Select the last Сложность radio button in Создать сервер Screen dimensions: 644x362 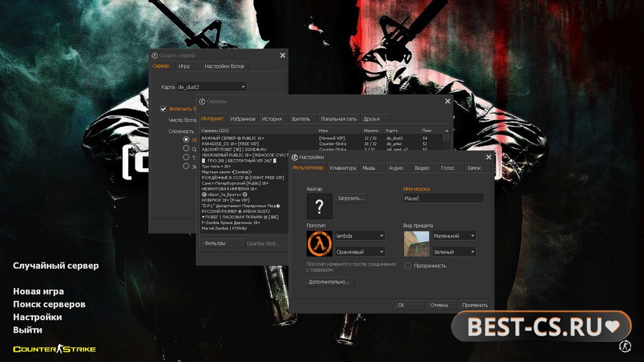(186, 166)
